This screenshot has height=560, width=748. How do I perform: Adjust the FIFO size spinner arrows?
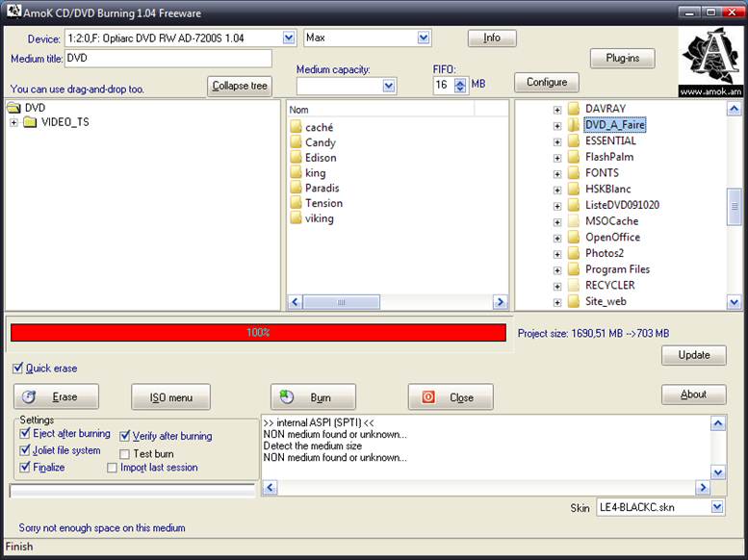click(460, 86)
